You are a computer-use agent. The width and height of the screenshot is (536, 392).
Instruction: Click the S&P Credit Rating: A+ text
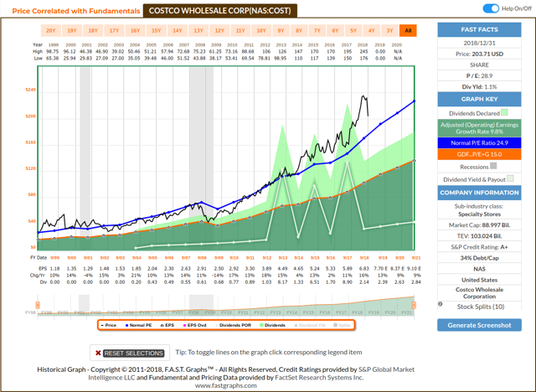[x=479, y=247]
